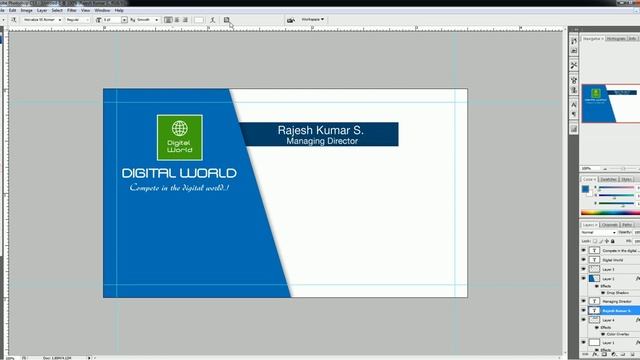Open the Normal blend mode dropdown
The image size is (640, 360).
point(598,232)
